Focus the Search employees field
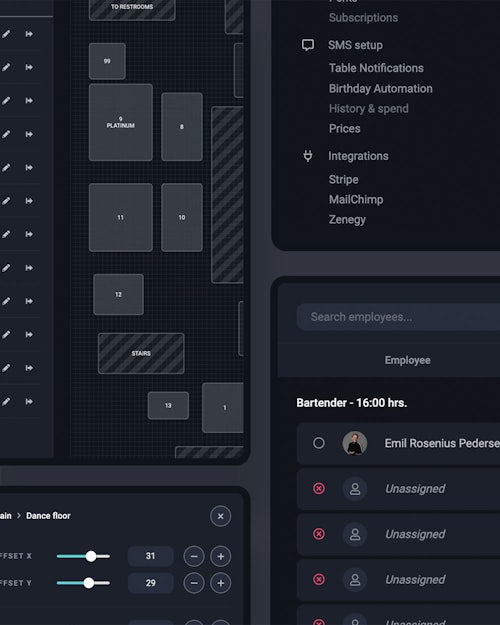The width and height of the screenshot is (500, 625). [x=398, y=317]
